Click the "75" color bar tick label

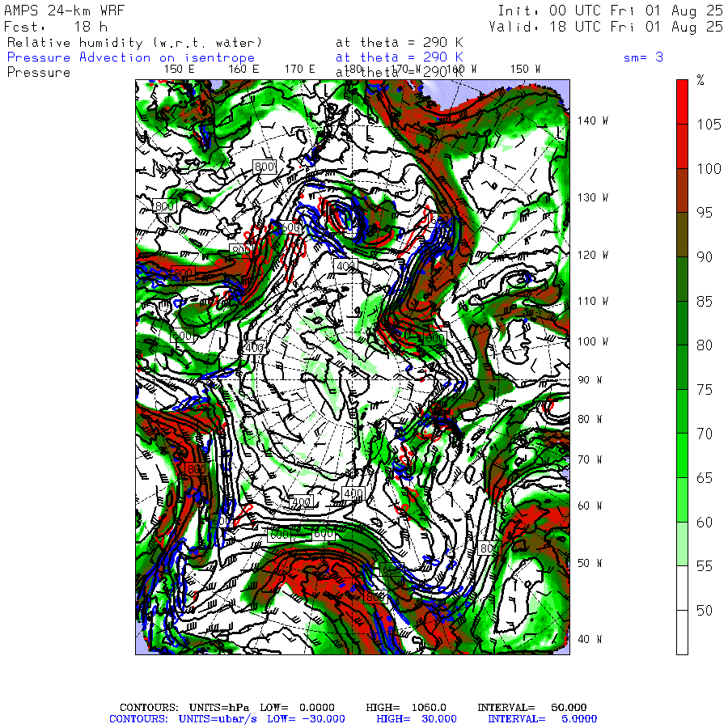point(705,390)
